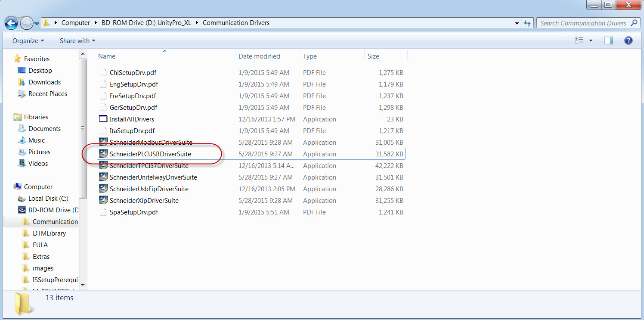Select the EngSetupDrv.pdf file icon

pyautogui.click(x=103, y=84)
